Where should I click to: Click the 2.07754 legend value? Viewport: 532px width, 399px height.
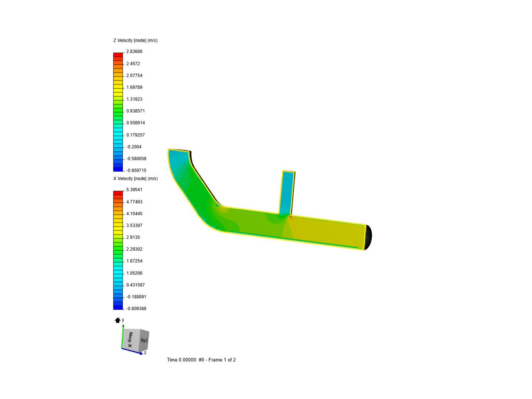134,75
